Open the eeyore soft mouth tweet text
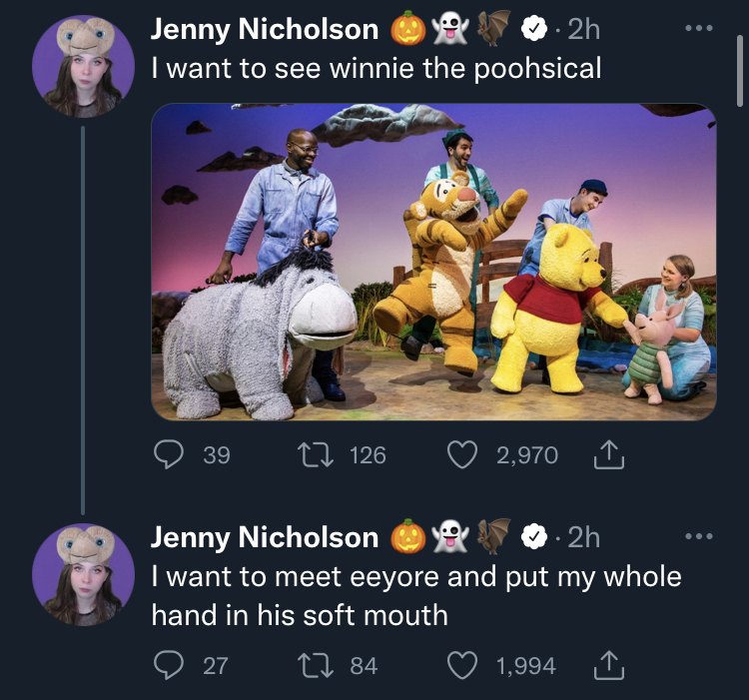 tap(416, 595)
